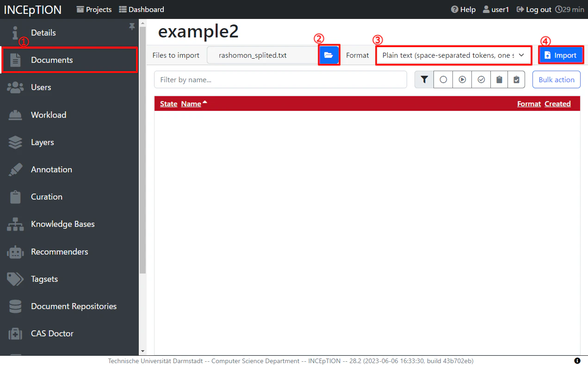This screenshot has width=588, height=365.
Task: Click the sidebar scroll down arrow
Action: [142, 352]
